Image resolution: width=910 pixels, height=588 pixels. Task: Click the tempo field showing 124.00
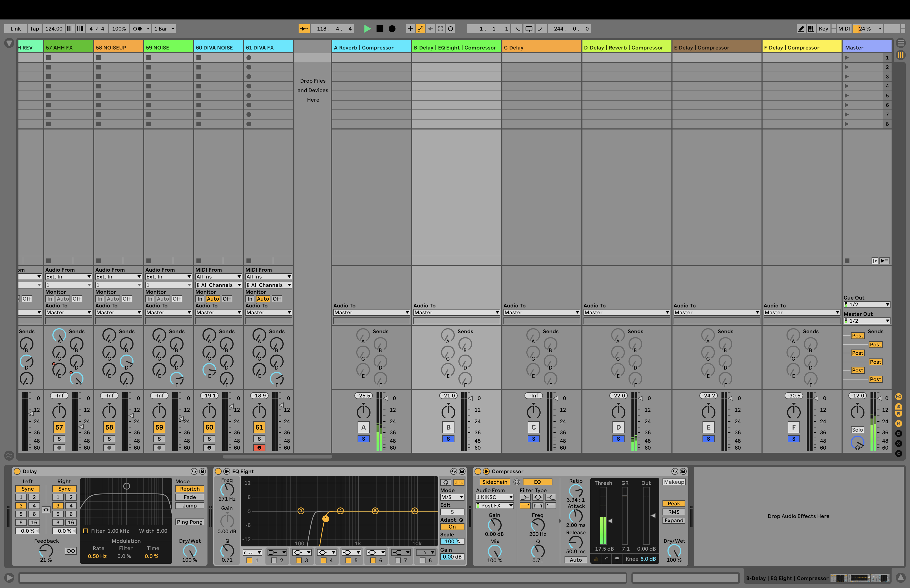53,29
